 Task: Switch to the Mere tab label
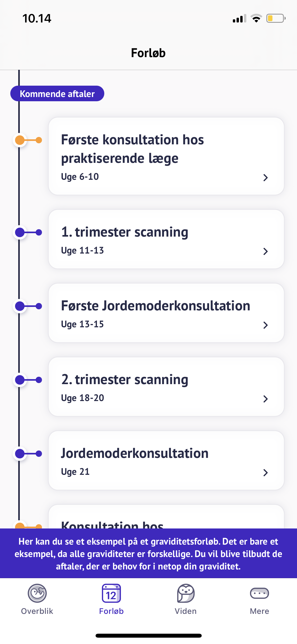(x=259, y=611)
